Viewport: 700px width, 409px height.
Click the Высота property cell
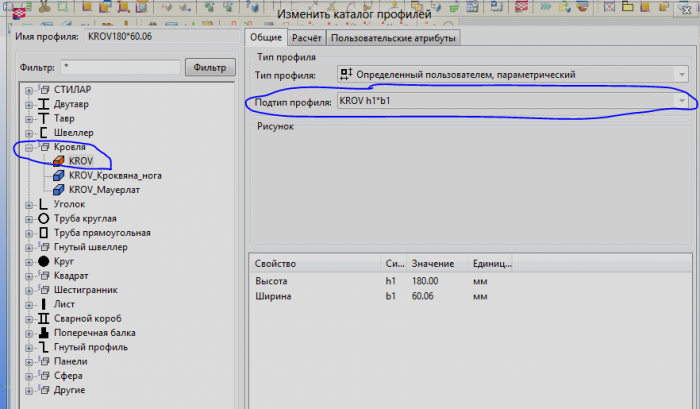coord(271,281)
